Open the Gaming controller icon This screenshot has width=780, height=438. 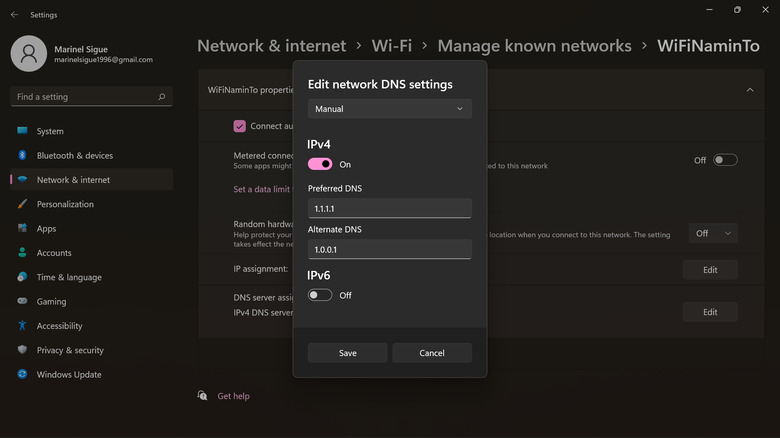click(x=22, y=301)
